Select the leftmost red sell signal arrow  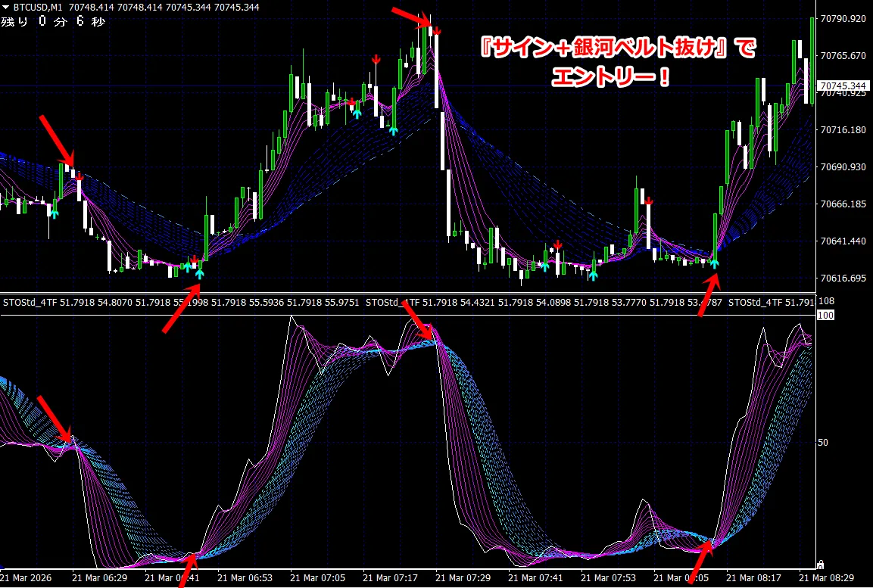tap(78, 175)
